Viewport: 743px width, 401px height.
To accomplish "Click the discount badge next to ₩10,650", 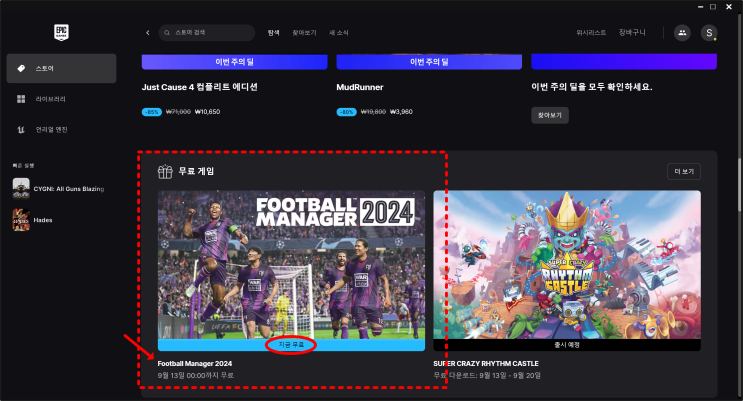I will (152, 112).
